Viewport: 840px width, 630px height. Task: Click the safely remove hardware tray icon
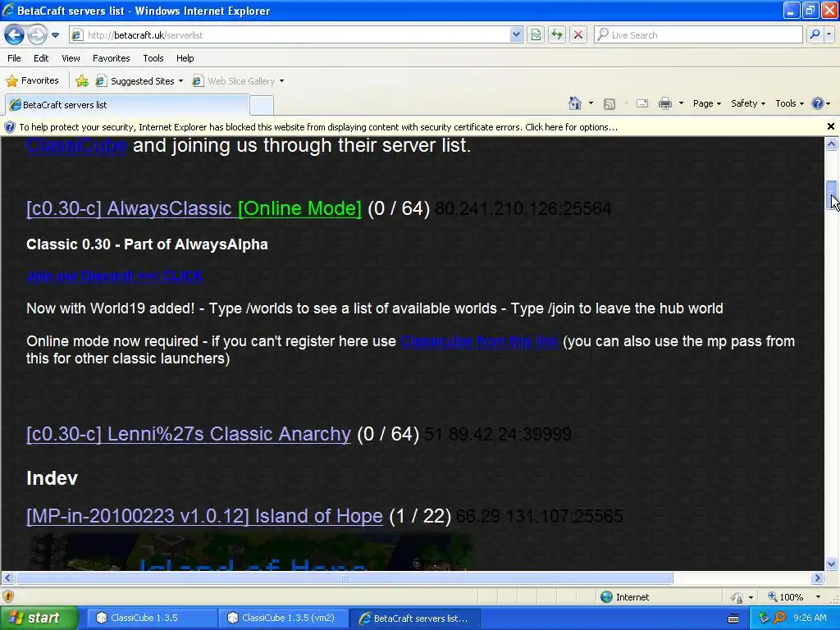click(764, 618)
